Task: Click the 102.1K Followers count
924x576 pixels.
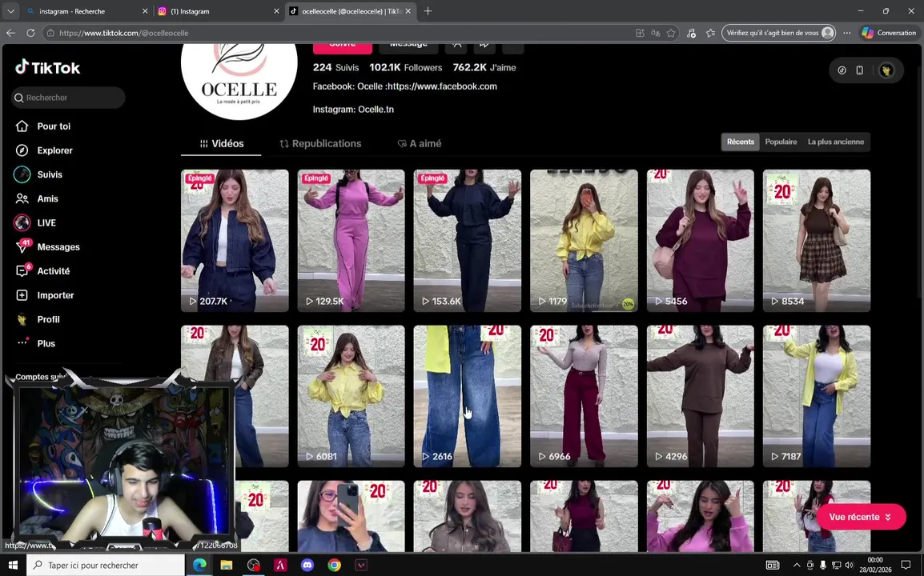Action: 405,68
